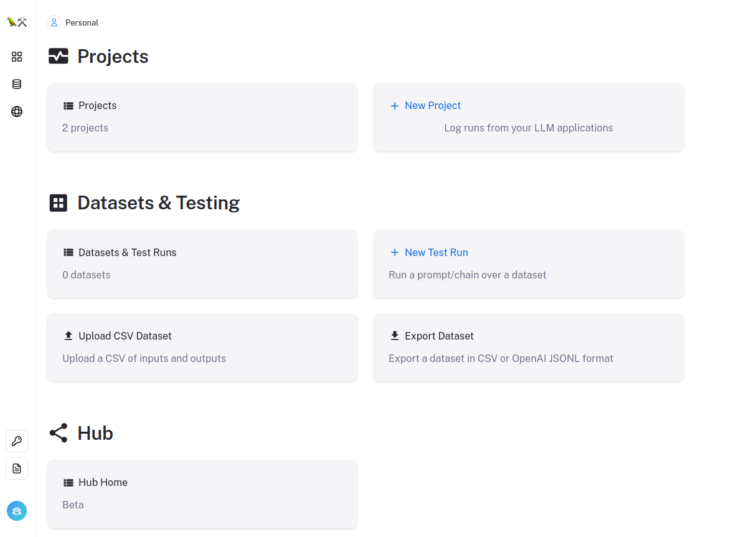756x537 pixels.
Task: Click the plus icon beside New Project
Action: (394, 106)
